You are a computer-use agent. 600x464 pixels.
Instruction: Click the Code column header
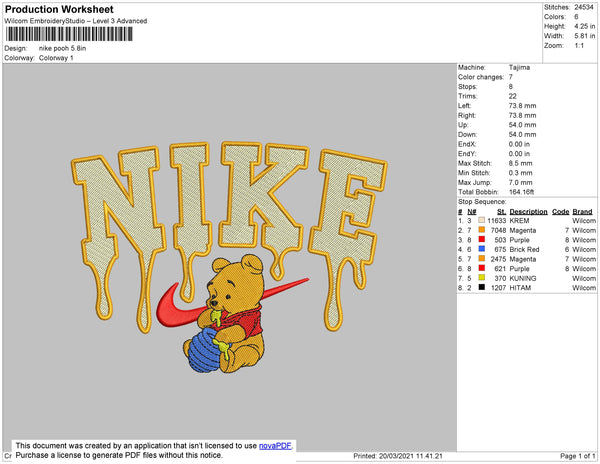click(x=560, y=211)
